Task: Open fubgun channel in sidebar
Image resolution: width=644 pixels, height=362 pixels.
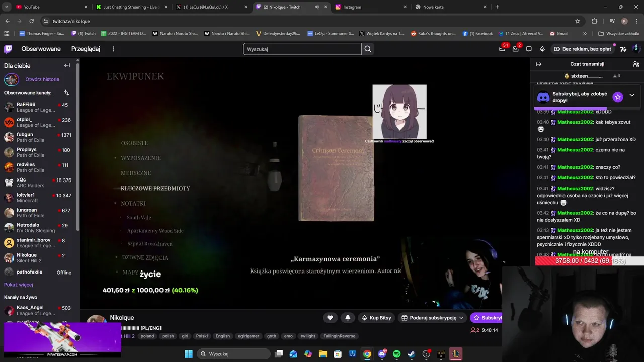Action: 39,137
